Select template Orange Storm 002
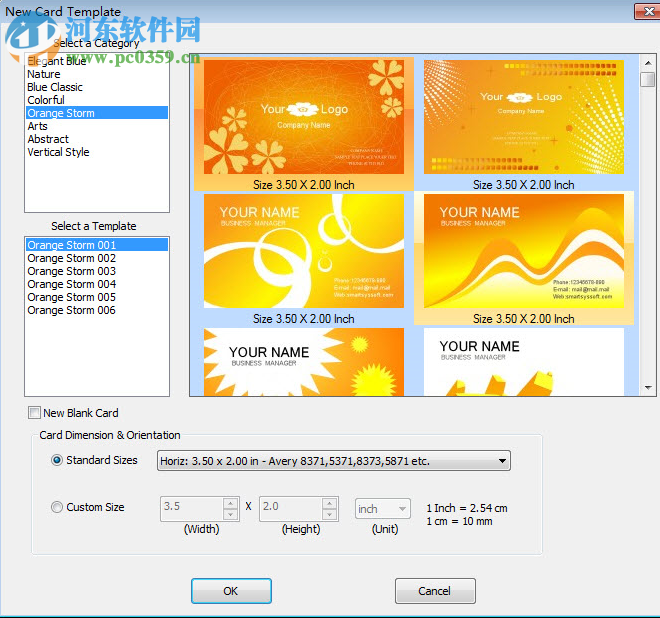This screenshot has height=618, width=660. (97, 258)
